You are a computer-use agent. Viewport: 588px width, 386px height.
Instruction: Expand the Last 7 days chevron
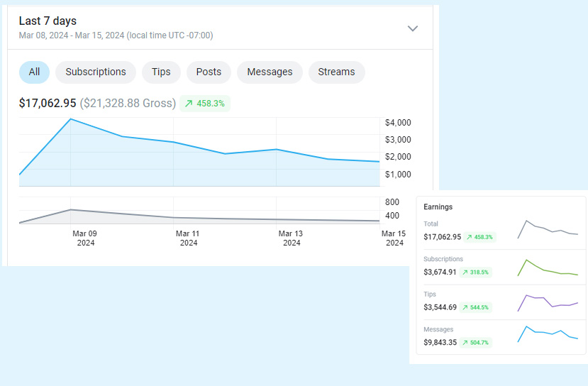pos(413,28)
